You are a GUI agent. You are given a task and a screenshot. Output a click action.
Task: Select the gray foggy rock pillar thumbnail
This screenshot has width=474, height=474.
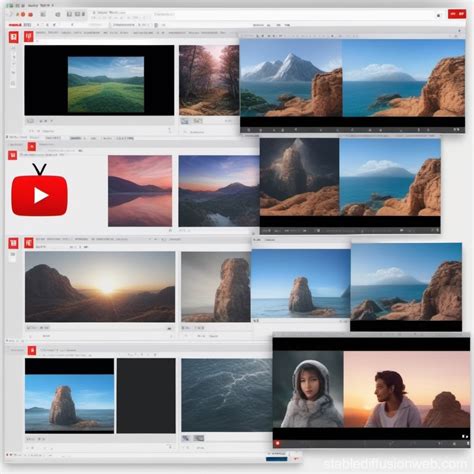(x=216, y=287)
